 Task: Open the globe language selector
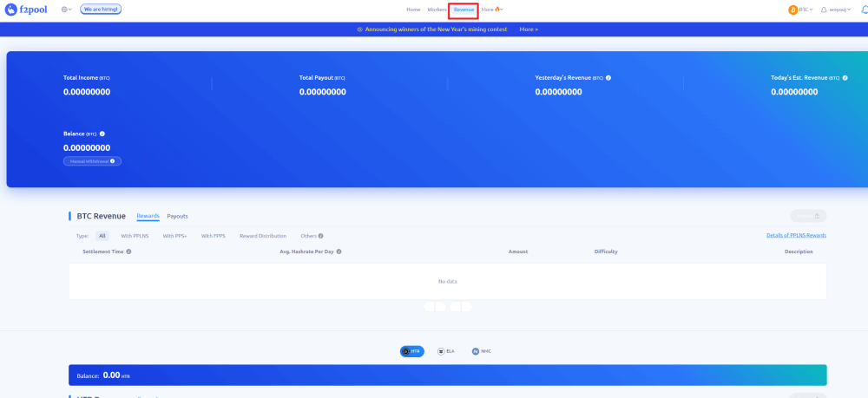click(x=67, y=10)
